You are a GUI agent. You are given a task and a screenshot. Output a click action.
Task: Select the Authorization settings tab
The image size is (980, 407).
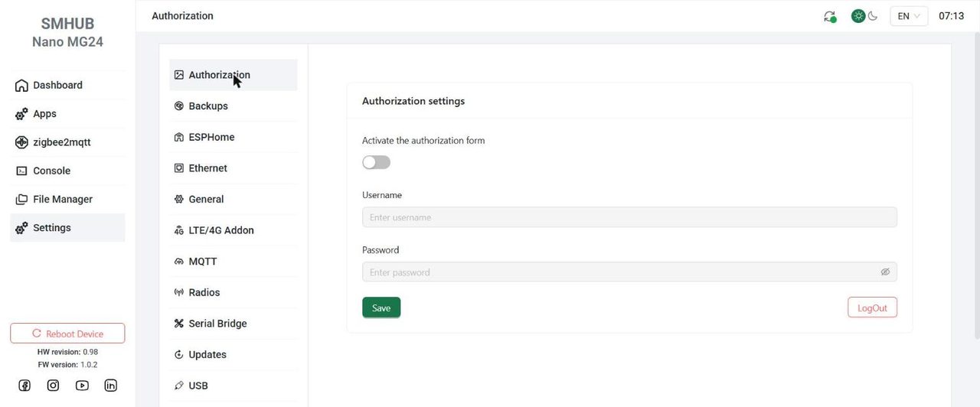click(234, 75)
